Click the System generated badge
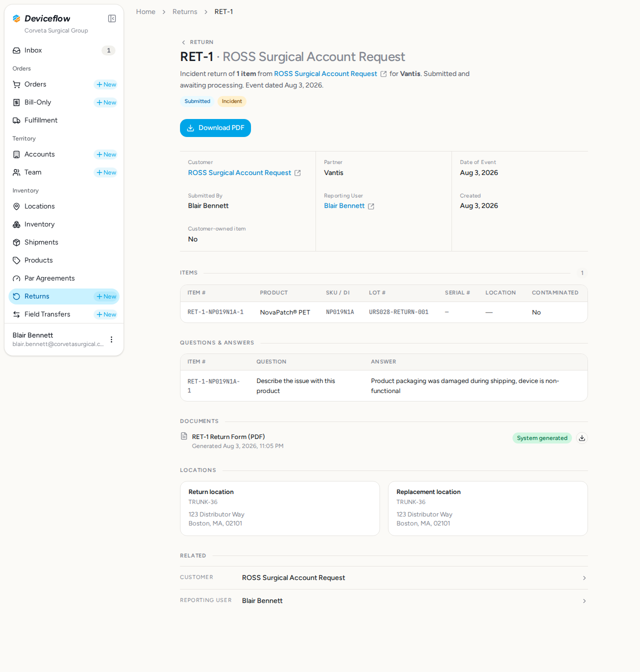 click(542, 438)
